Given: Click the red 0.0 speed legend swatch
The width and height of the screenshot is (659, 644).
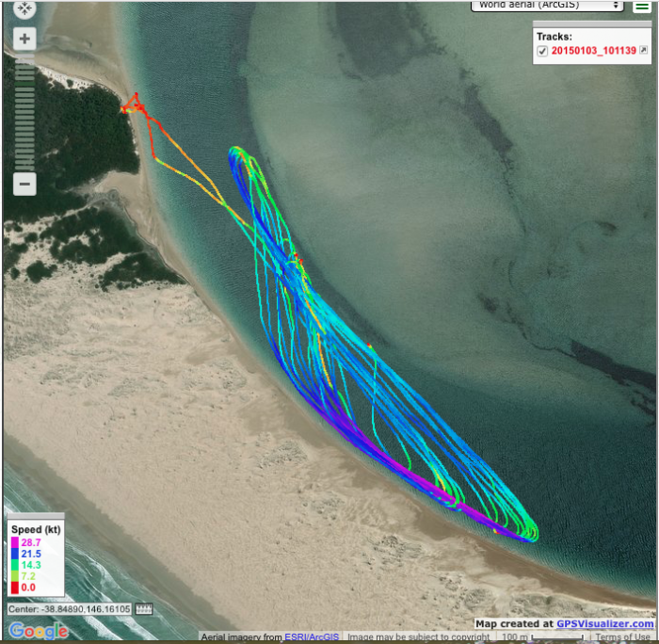Looking at the screenshot, I should (15, 588).
